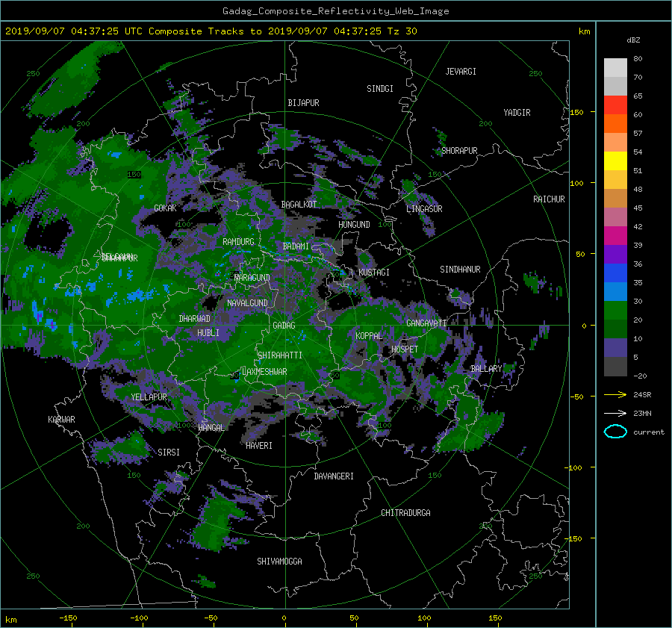The image size is (672, 628).
Task: Select the SINDGI city label
Action: (x=380, y=89)
